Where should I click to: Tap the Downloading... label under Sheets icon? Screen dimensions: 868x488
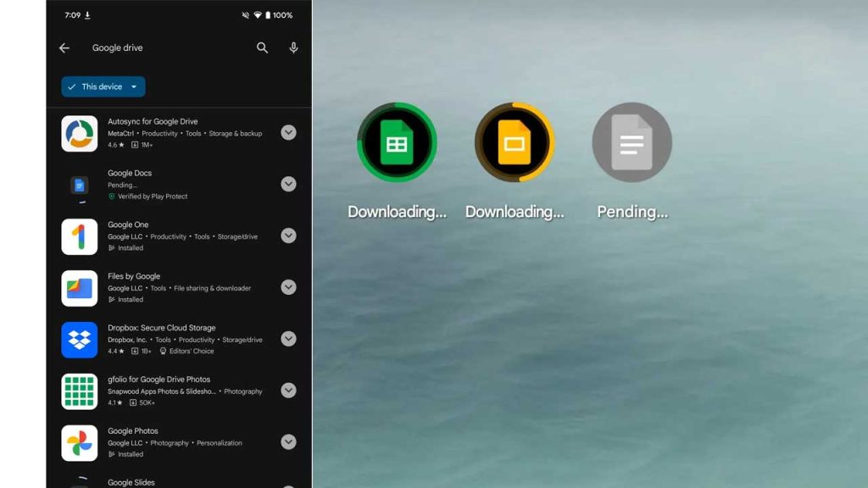[397, 212]
